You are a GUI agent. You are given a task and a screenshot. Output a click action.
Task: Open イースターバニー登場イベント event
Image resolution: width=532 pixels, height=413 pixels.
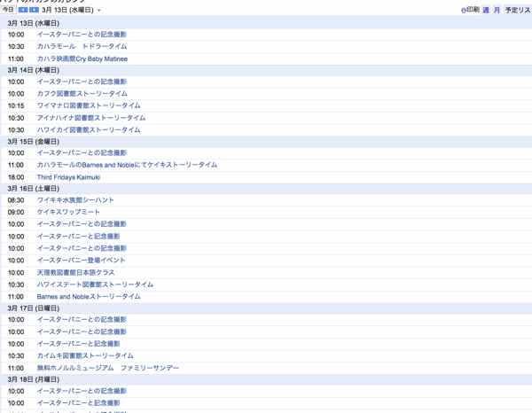[x=81, y=260]
